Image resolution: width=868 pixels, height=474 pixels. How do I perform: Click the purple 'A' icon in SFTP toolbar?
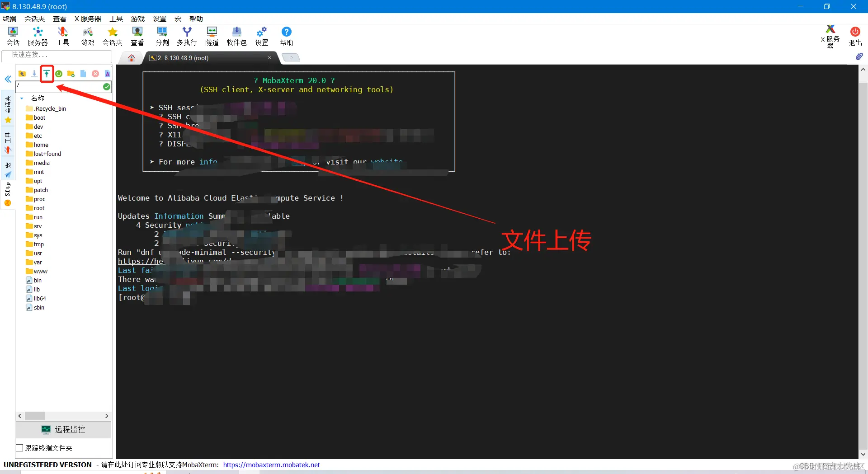click(x=108, y=74)
